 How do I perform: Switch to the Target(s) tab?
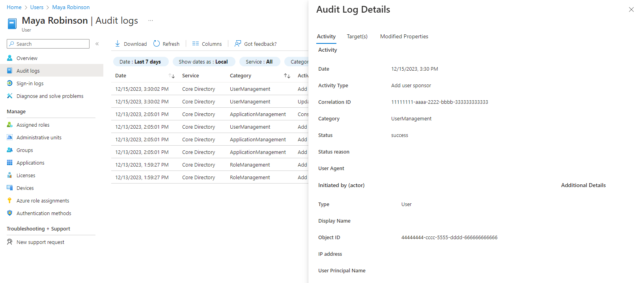(x=357, y=36)
